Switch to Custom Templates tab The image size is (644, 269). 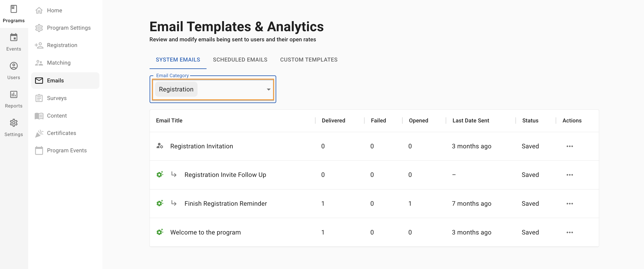[309, 60]
